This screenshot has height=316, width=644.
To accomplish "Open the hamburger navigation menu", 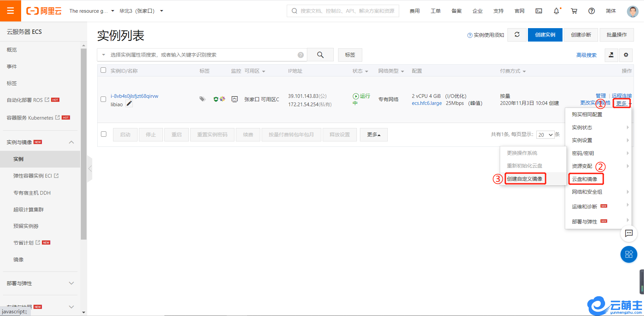I will [x=10, y=11].
